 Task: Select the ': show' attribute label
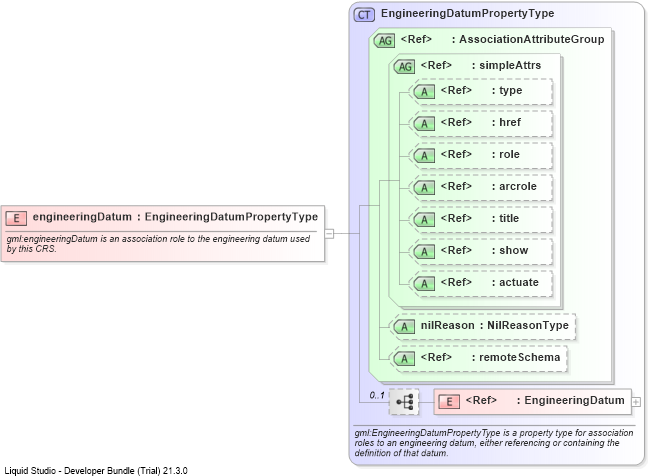pyautogui.click(x=510, y=250)
